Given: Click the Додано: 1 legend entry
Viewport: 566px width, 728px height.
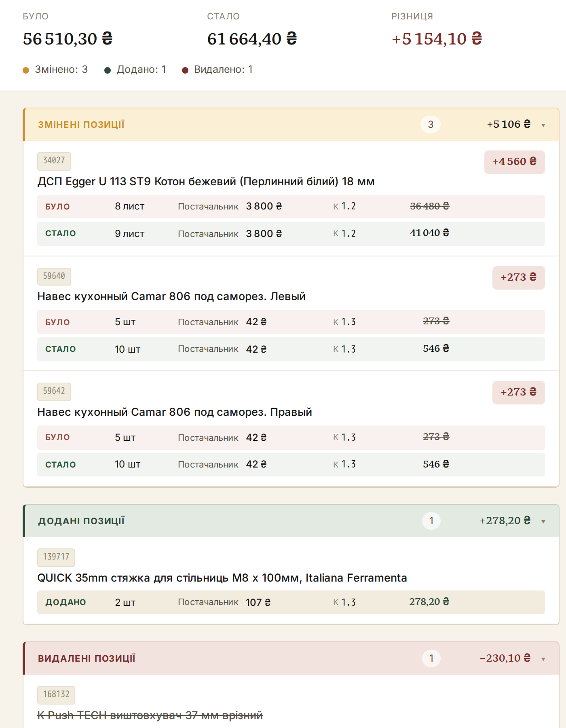Looking at the screenshot, I should coord(135,70).
